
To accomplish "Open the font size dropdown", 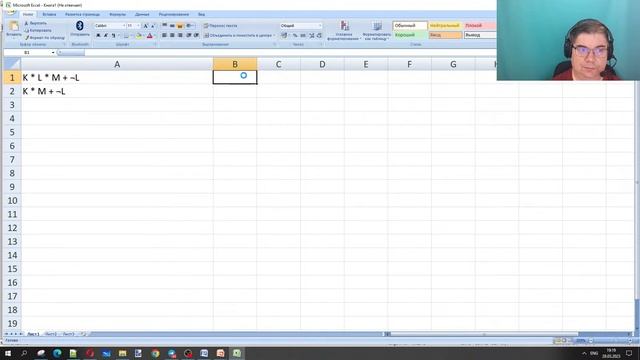I will [138, 26].
